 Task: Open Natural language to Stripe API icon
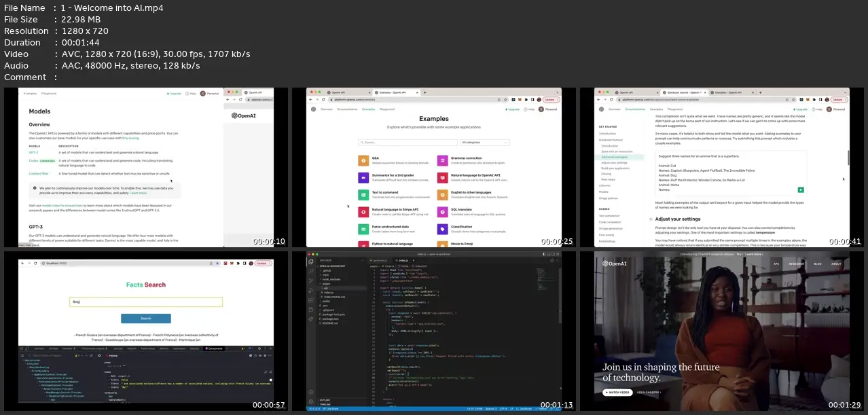tap(363, 212)
